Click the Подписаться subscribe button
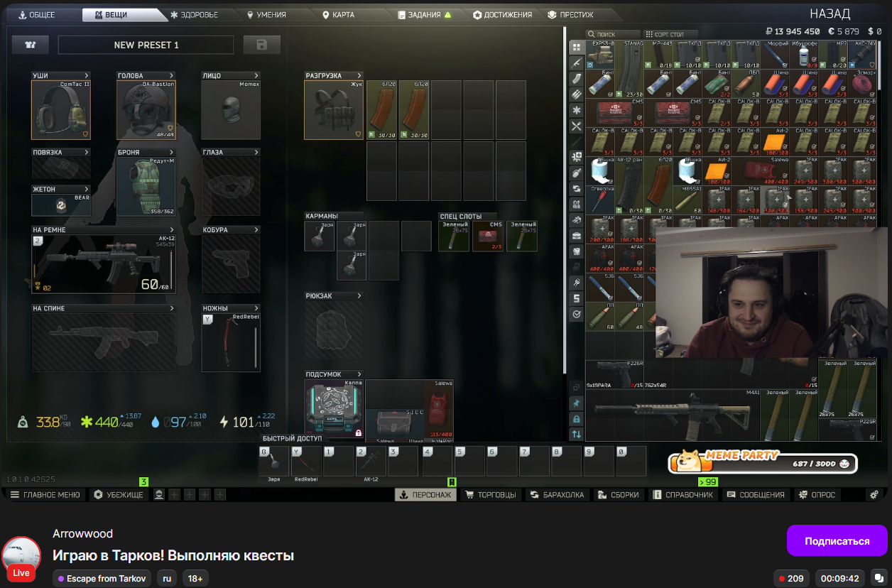 click(x=837, y=541)
